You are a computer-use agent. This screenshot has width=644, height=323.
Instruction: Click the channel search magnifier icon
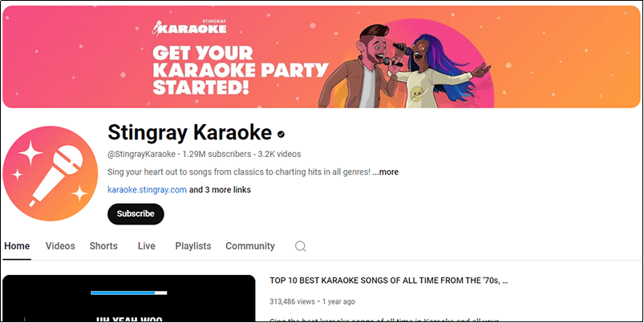(301, 246)
